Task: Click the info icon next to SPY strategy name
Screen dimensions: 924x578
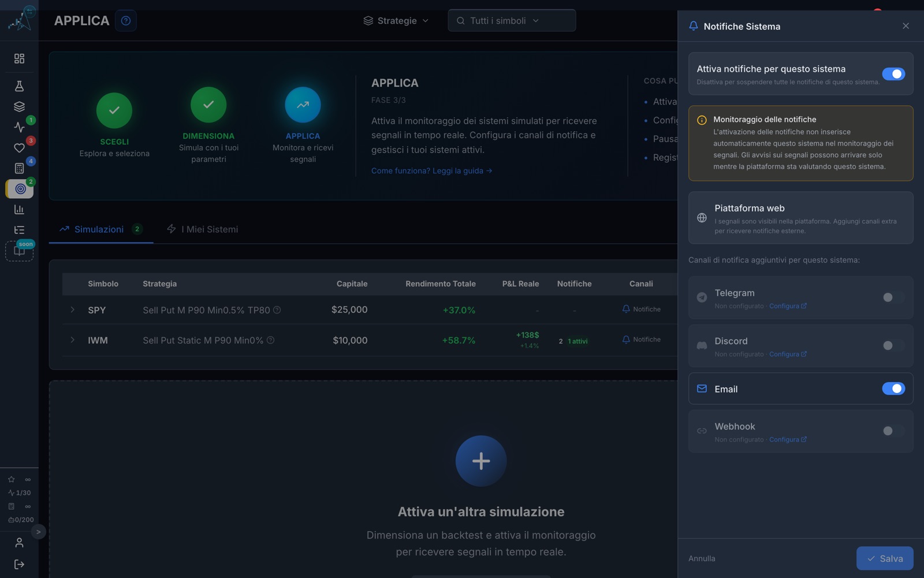Action: pos(277,310)
